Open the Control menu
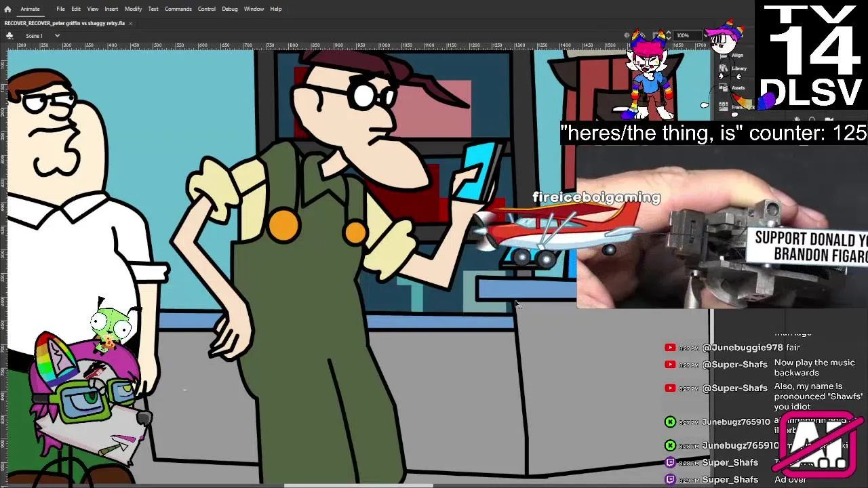This screenshot has height=488, width=868. pos(207,9)
